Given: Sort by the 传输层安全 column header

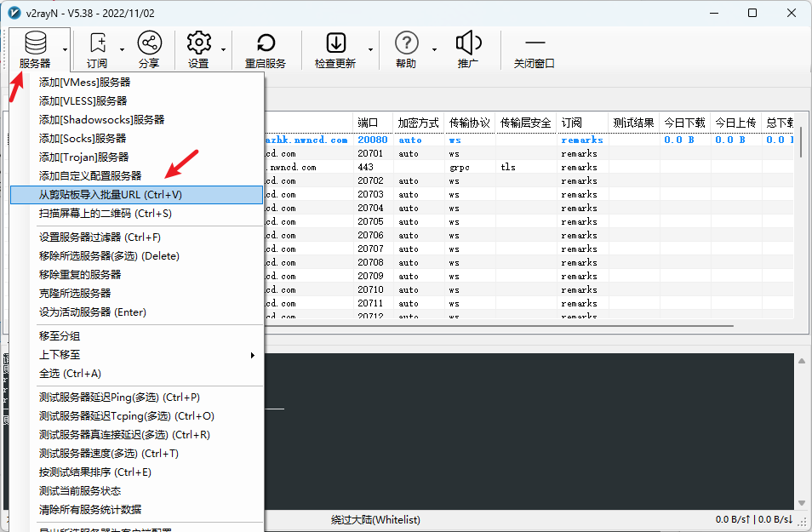Looking at the screenshot, I should (526, 123).
